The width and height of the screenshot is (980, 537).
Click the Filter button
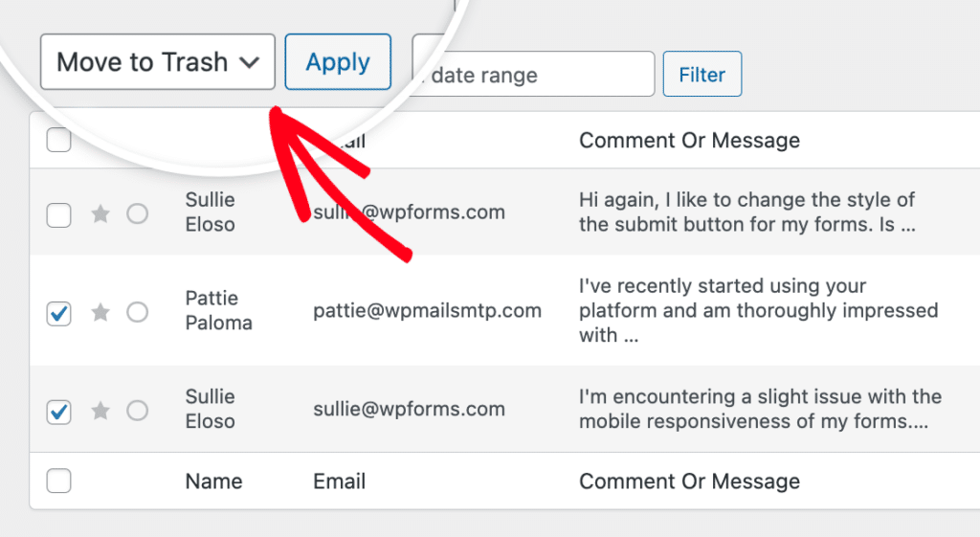pyautogui.click(x=702, y=75)
